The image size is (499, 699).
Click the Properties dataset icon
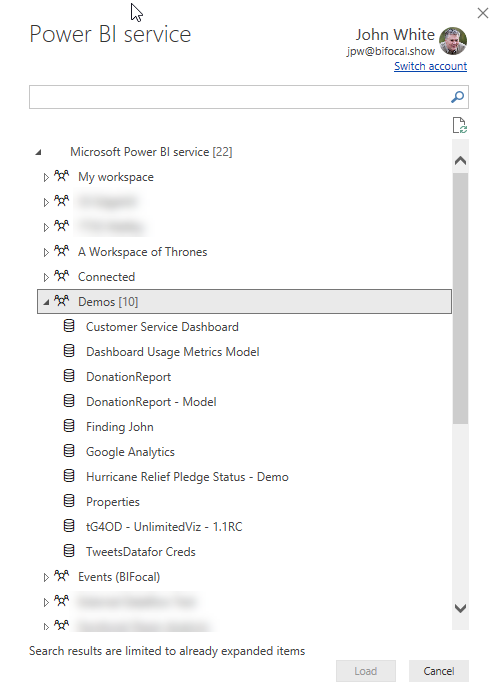69,501
